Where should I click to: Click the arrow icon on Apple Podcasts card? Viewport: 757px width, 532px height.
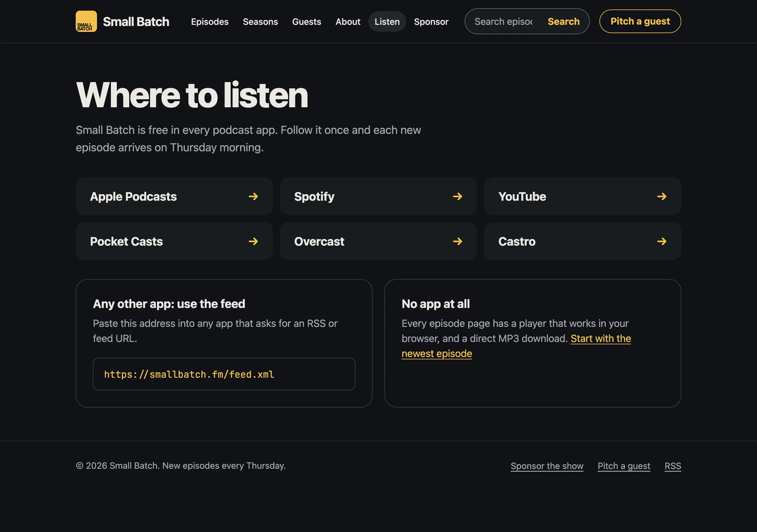point(253,197)
